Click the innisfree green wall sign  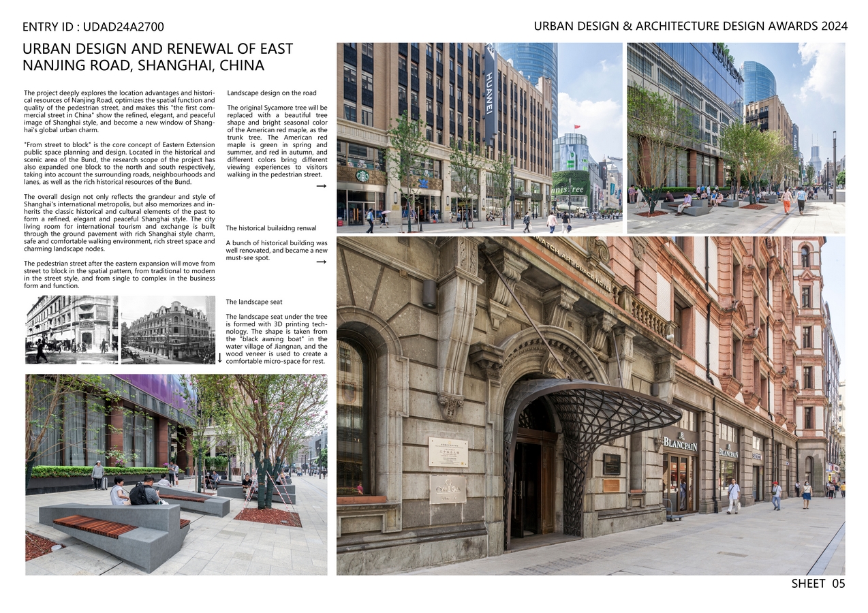click(x=569, y=189)
